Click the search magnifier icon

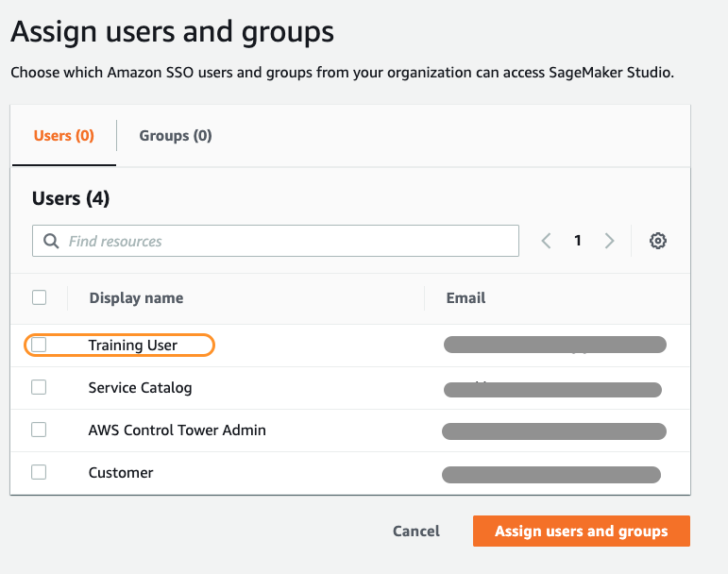tap(51, 241)
